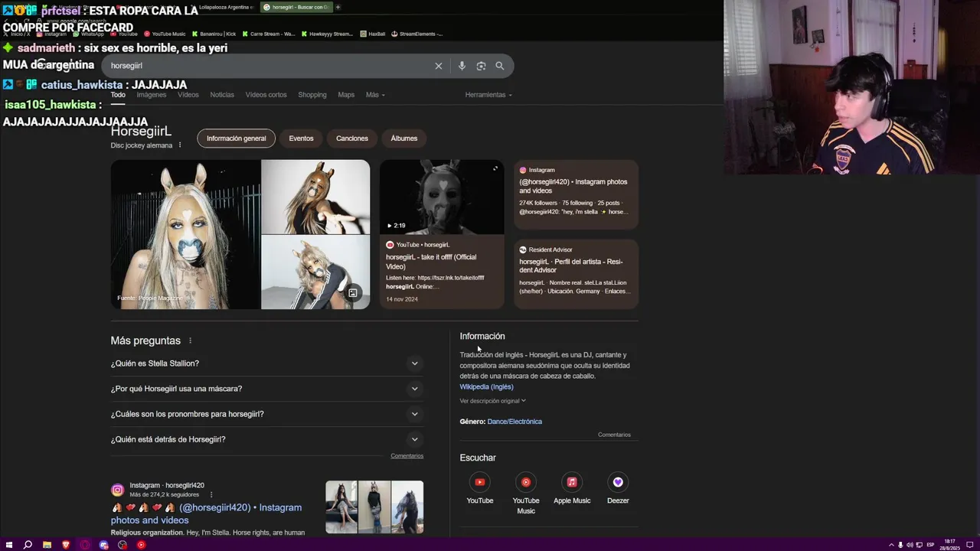Open Brave browser from taskbar
Viewport: 980px width, 551px height.
pyautogui.click(x=66, y=545)
